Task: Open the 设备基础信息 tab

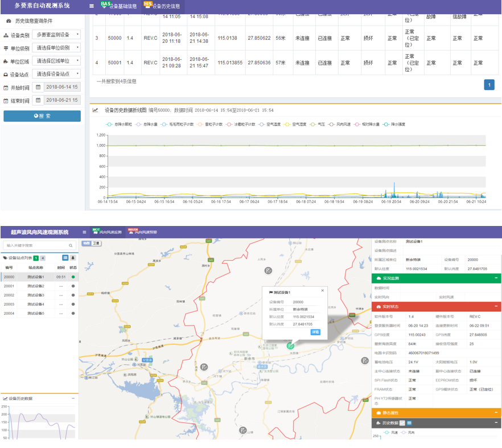Action: [x=118, y=6]
